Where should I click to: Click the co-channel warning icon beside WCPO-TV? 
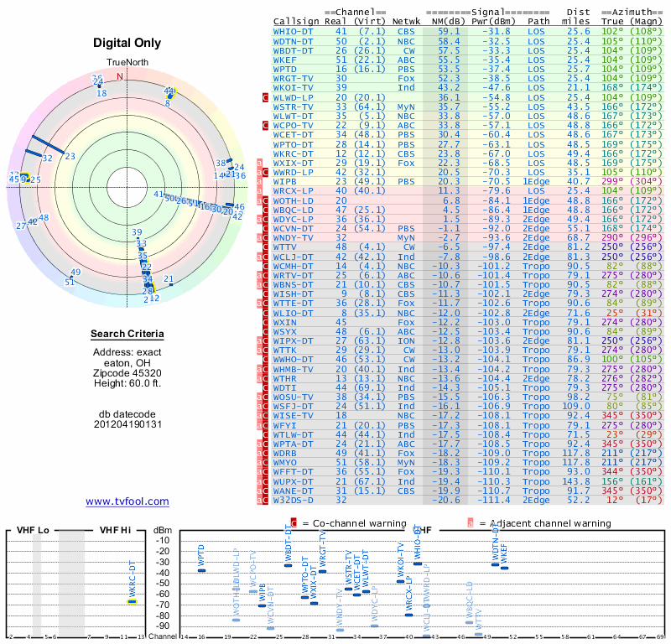pyautogui.click(x=265, y=126)
